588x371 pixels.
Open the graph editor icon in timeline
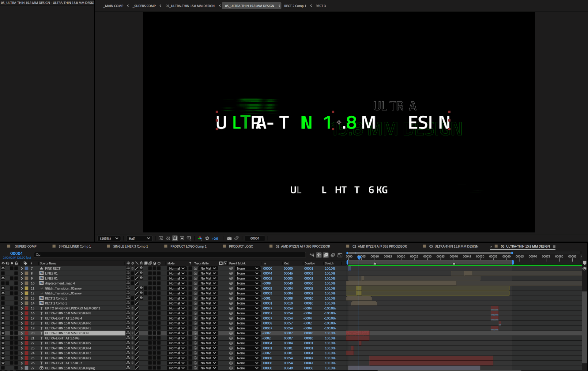pos(340,255)
